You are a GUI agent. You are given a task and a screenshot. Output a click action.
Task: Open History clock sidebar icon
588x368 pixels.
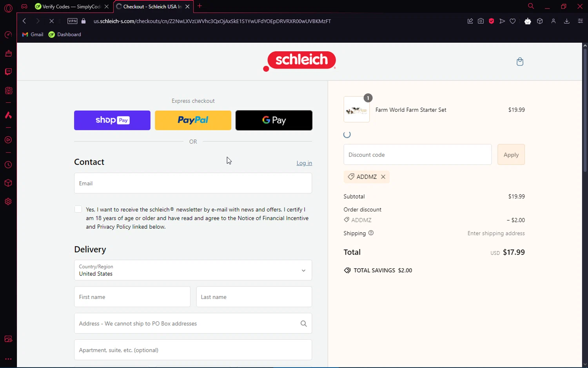point(8,165)
